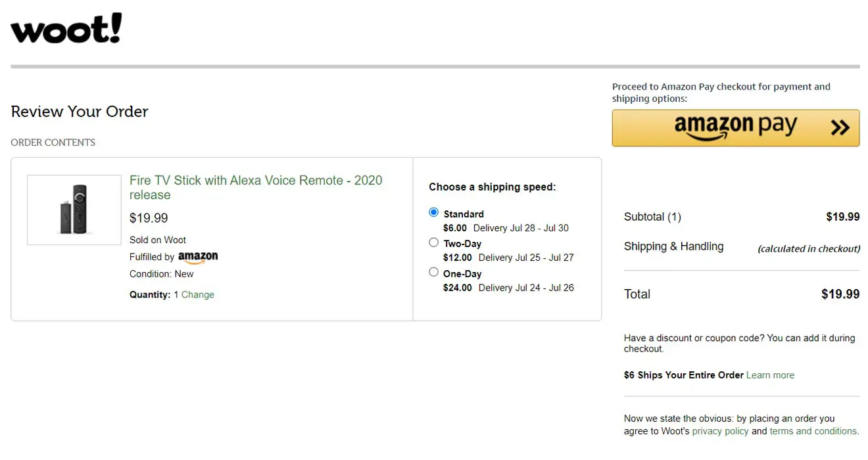Click the Choose a shipping speed heading
Image resolution: width=868 pixels, height=460 pixels.
(493, 187)
